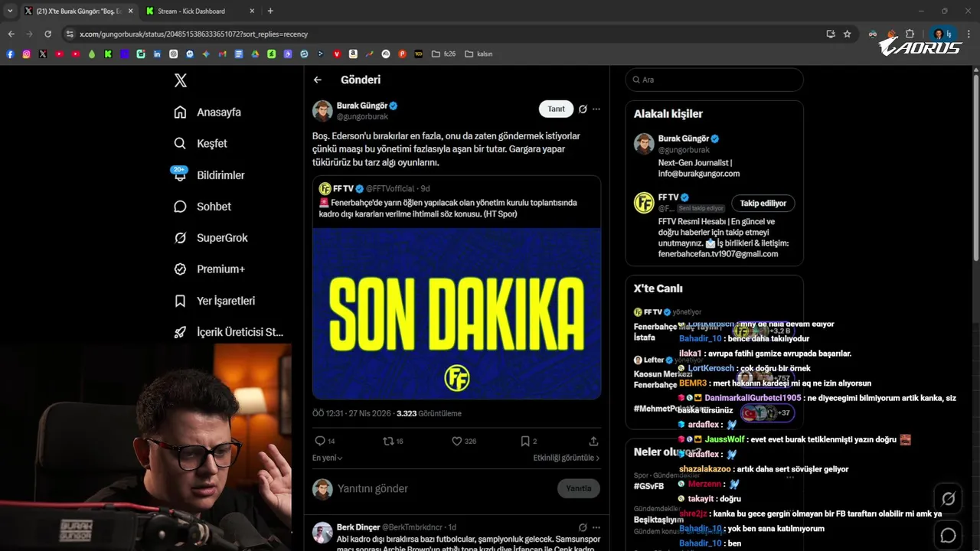Open Burak Güngör in Alakalı kişiler

[x=714, y=158]
